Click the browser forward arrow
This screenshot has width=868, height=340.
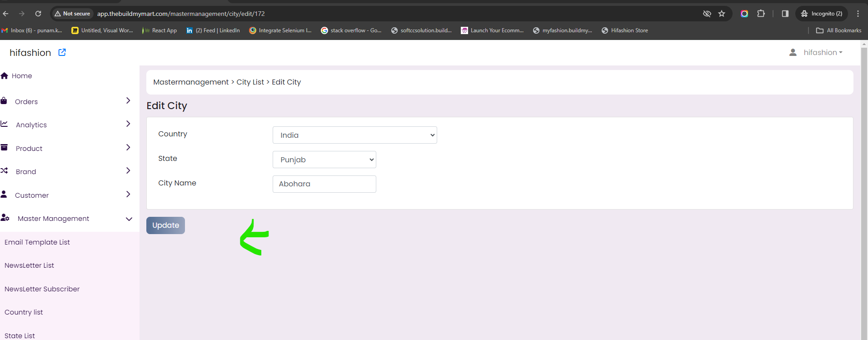[22, 14]
